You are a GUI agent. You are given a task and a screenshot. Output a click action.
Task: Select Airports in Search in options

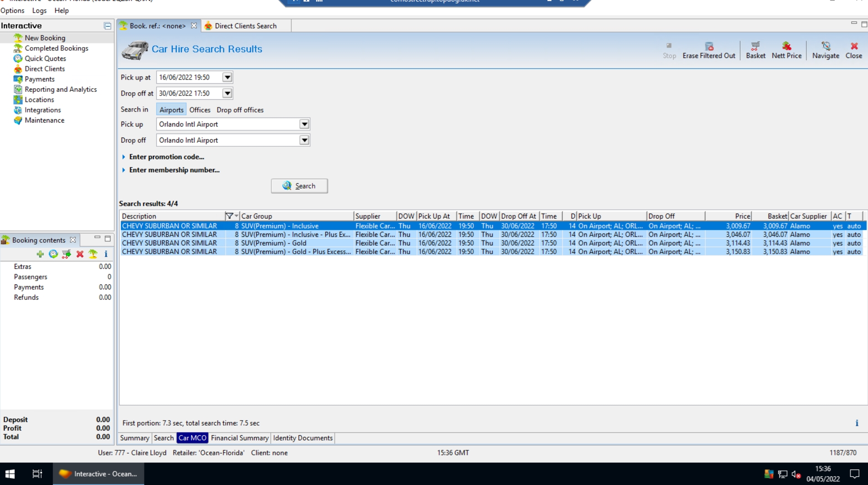click(171, 110)
